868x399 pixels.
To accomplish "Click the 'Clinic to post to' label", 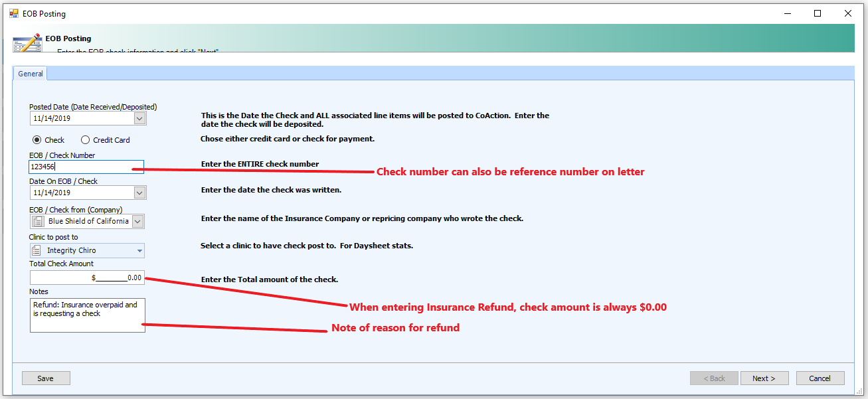I will click(54, 237).
